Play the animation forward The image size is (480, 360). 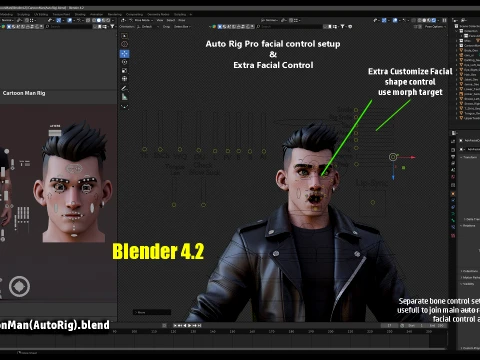click(190, 326)
